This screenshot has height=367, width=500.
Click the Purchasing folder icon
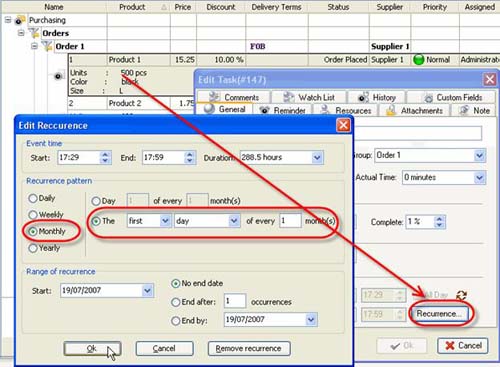[x=20, y=21]
